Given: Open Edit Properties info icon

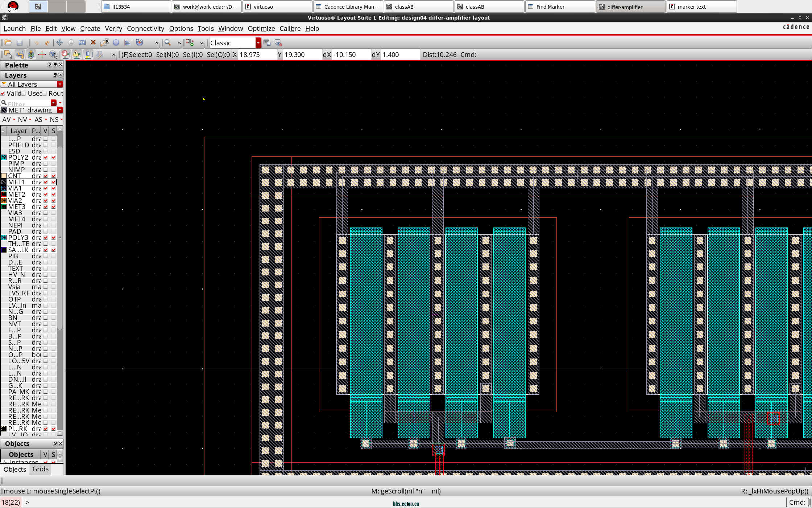Looking at the screenshot, I should point(116,43).
